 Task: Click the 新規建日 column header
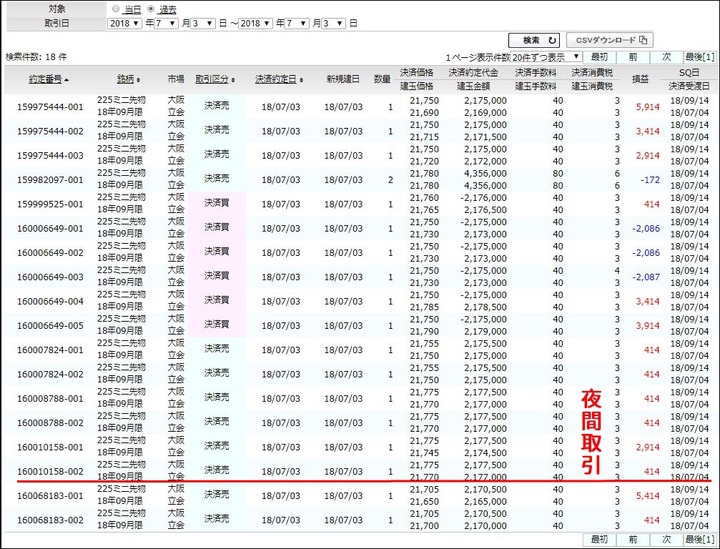[x=343, y=79]
